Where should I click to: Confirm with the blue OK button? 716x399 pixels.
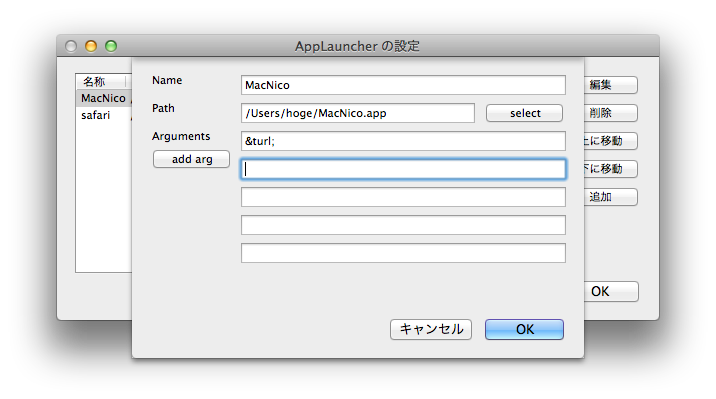coord(524,329)
